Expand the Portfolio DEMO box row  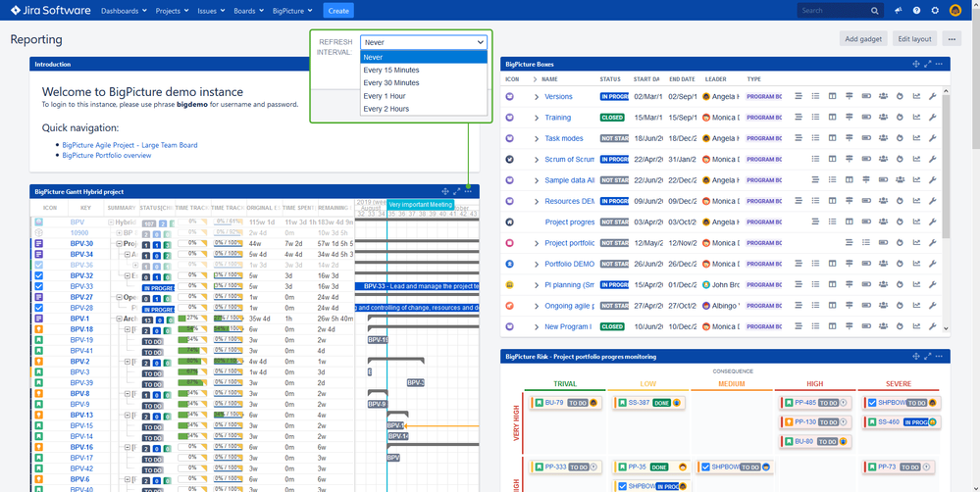click(x=536, y=264)
